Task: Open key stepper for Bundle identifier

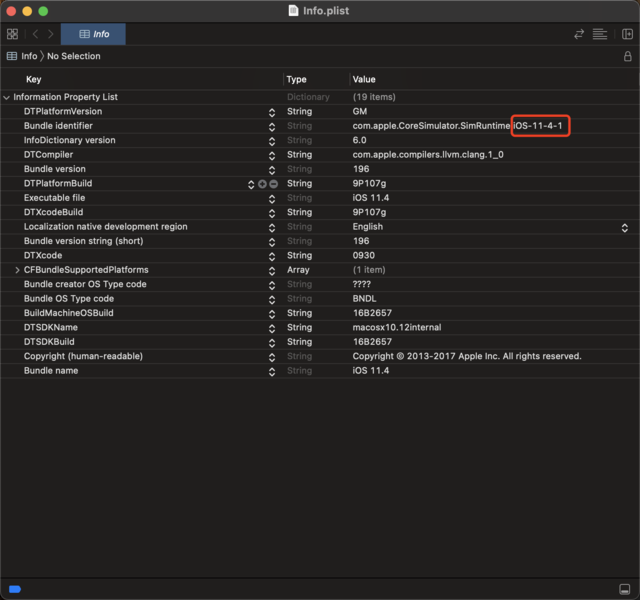Action: pos(272,127)
